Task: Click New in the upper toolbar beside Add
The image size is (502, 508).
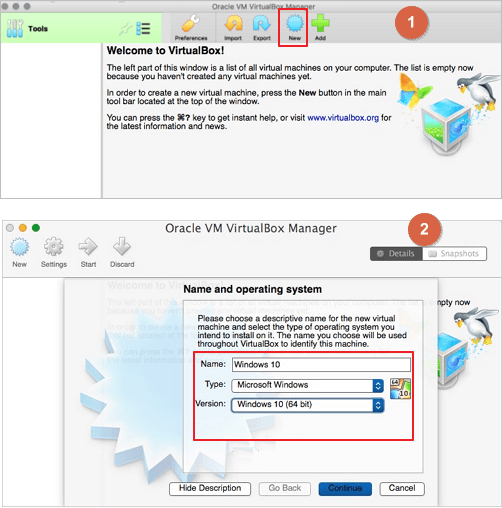Action: click(x=294, y=28)
